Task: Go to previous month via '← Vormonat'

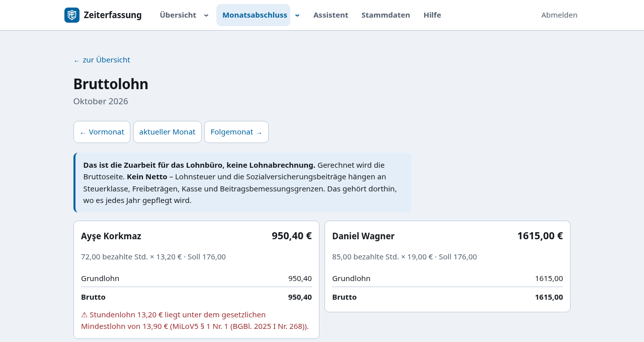Action: [102, 132]
